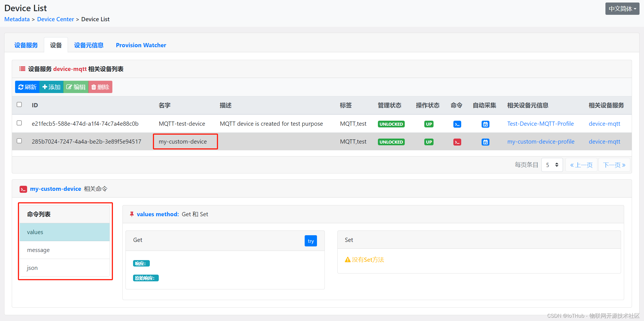Switch to the 设备元信息 tab
This screenshot has width=644, height=321.
[x=89, y=45]
